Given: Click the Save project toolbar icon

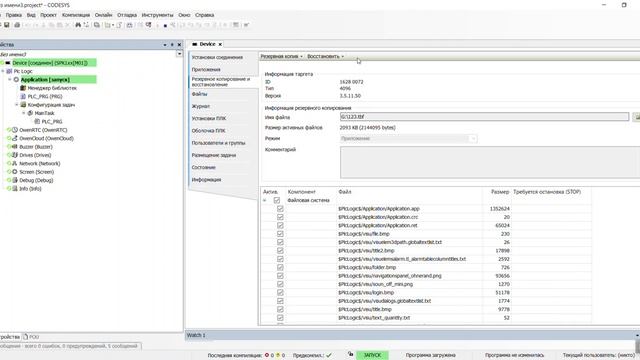Looking at the screenshot, I should pos(7,25).
